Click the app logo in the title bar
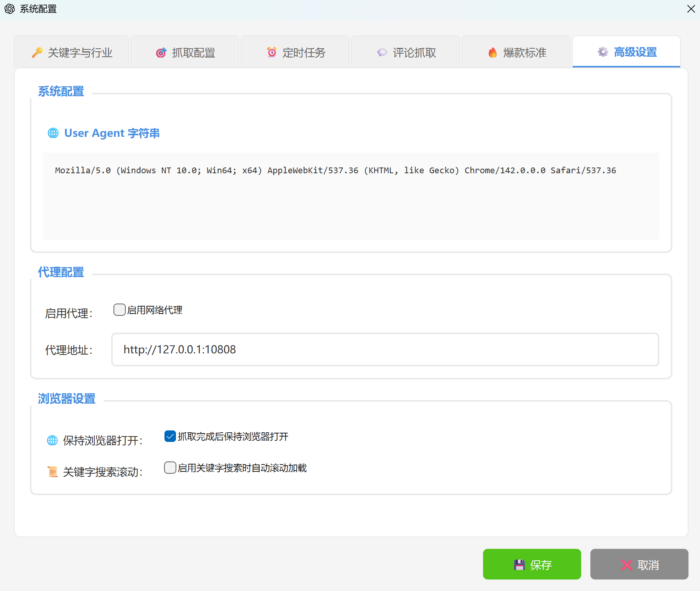Image resolution: width=700 pixels, height=591 pixels. coord(10,8)
